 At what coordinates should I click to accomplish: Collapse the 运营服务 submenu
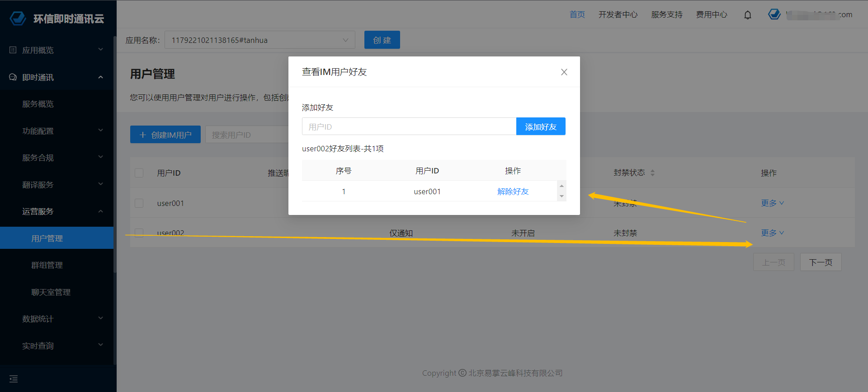click(101, 211)
